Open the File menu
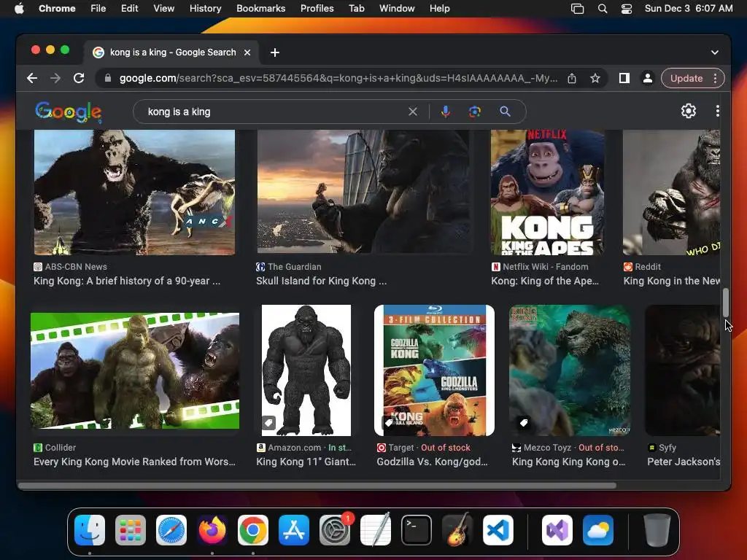 (98, 9)
